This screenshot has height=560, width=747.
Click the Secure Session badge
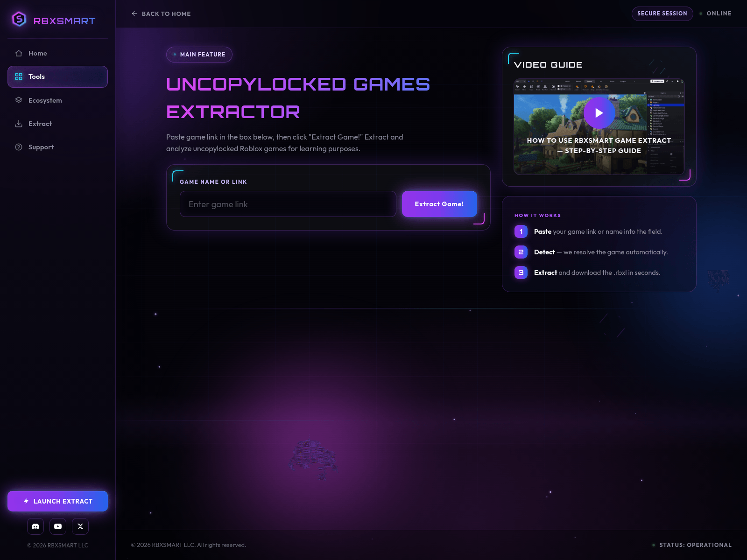click(x=662, y=14)
